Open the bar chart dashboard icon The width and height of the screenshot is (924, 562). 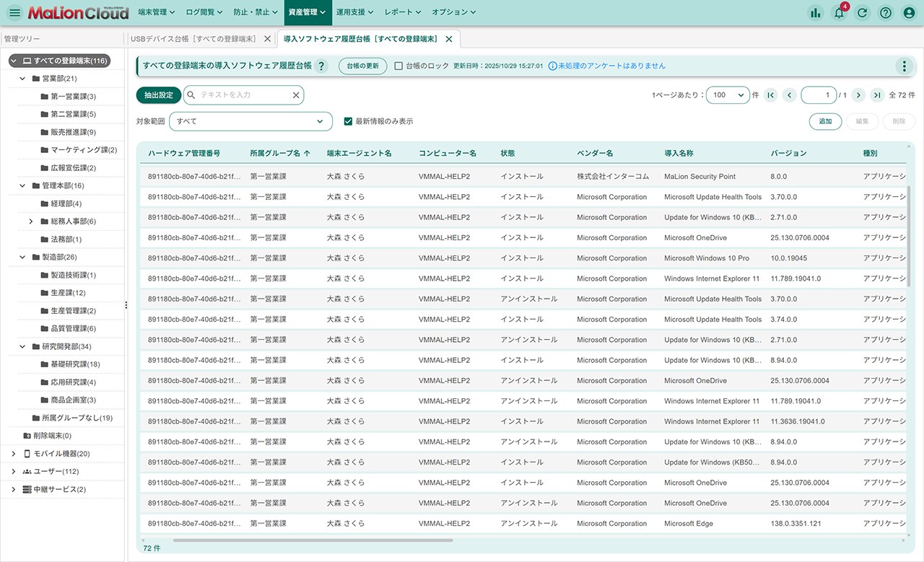pyautogui.click(x=816, y=13)
